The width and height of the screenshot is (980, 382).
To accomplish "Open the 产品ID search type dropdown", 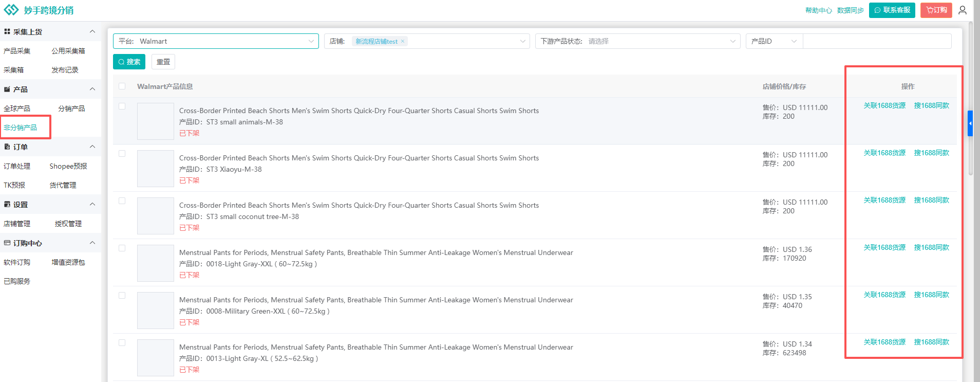I will (774, 41).
